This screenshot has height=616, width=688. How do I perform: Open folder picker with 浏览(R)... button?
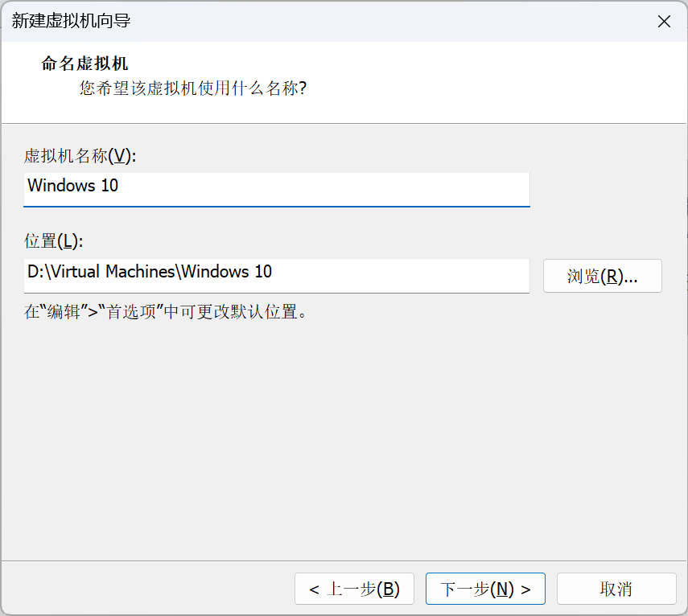(603, 276)
